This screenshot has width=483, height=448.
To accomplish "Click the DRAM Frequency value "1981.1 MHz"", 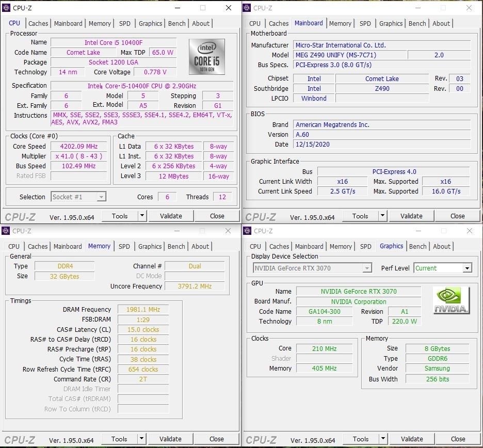I will [x=143, y=310].
